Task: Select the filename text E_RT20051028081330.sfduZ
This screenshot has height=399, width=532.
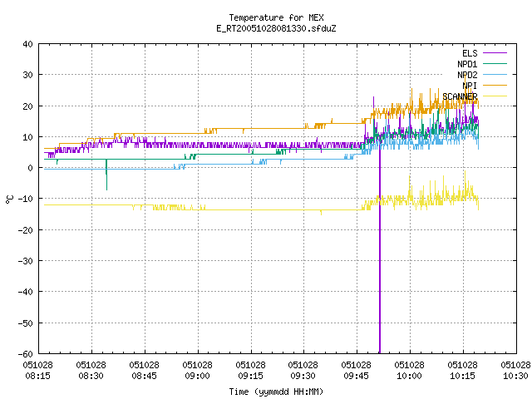Action: [276, 28]
